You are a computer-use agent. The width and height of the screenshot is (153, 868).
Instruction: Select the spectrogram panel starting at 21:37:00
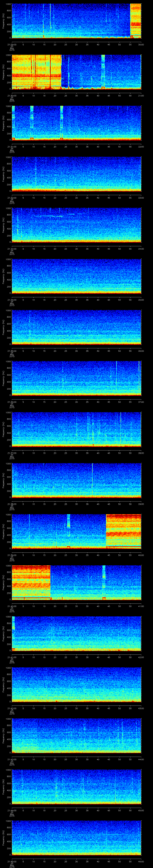[x=76, y=430]
